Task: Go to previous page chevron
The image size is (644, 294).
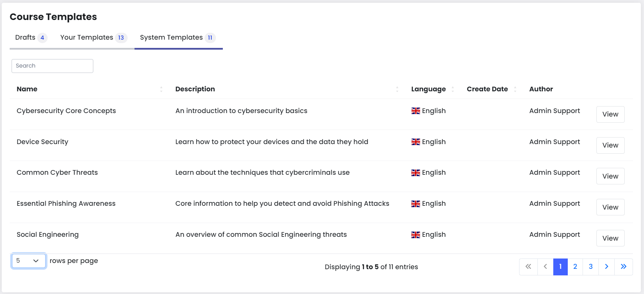Action: point(545,267)
